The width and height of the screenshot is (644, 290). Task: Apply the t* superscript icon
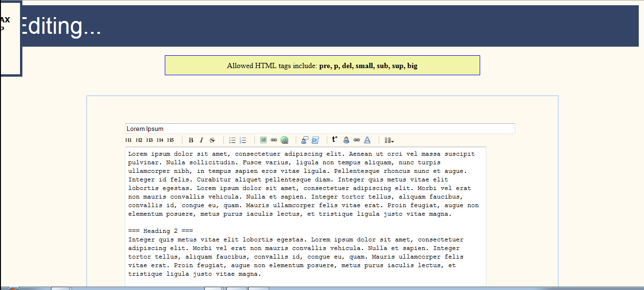(334, 139)
